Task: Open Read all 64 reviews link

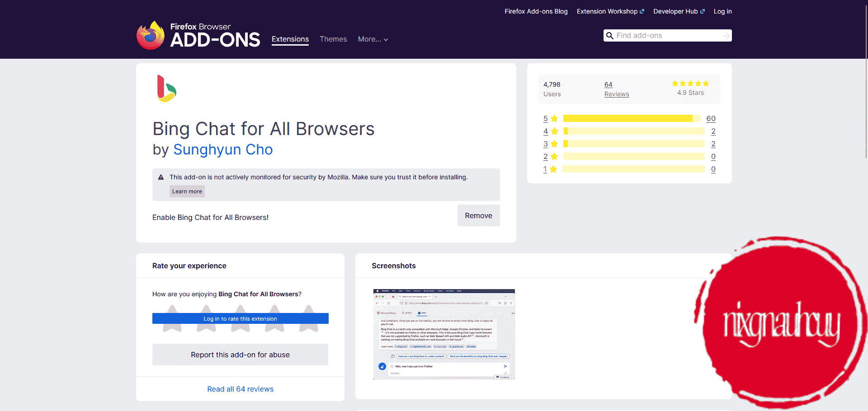Action: click(x=240, y=389)
